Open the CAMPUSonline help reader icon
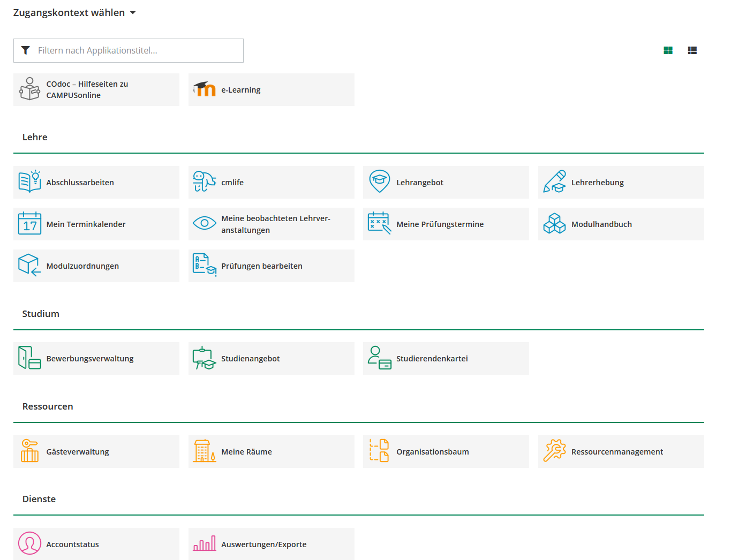This screenshot has width=731, height=560. click(x=29, y=89)
